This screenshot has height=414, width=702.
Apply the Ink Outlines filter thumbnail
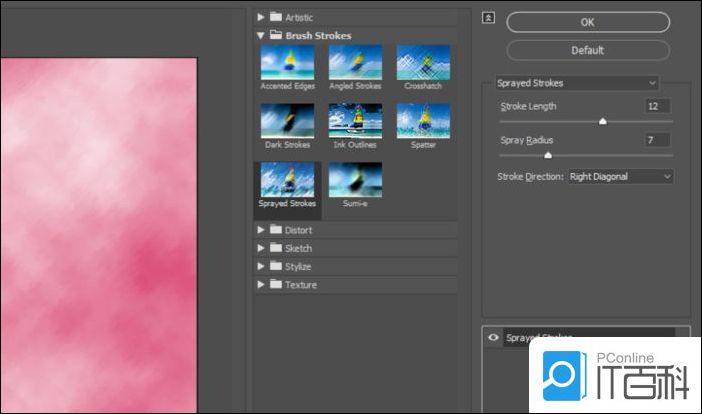pos(355,121)
